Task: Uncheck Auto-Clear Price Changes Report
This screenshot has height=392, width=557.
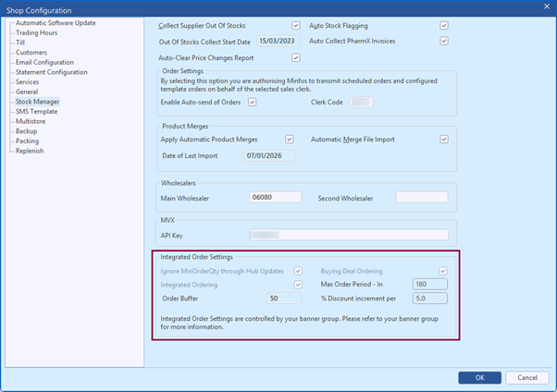Action: (296, 57)
